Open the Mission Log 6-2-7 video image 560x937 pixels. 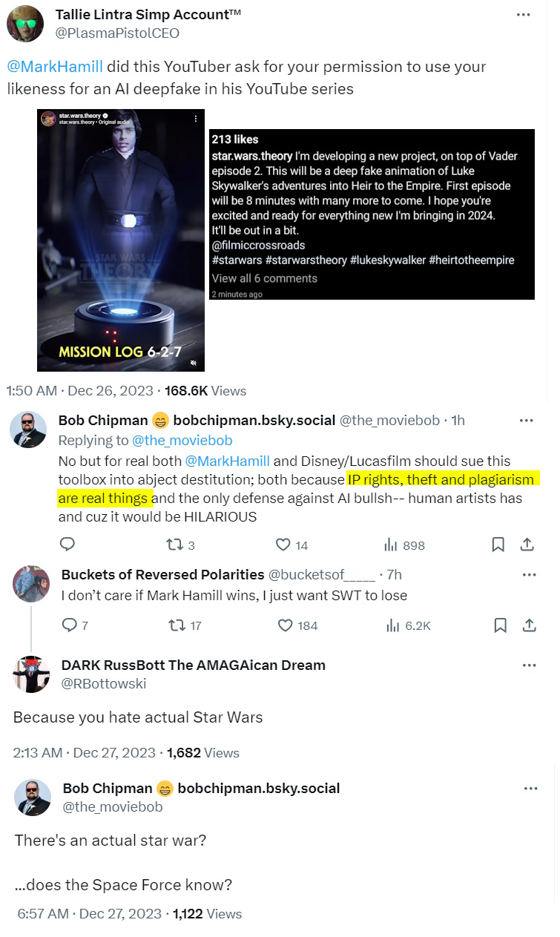click(x=120, y=240)
